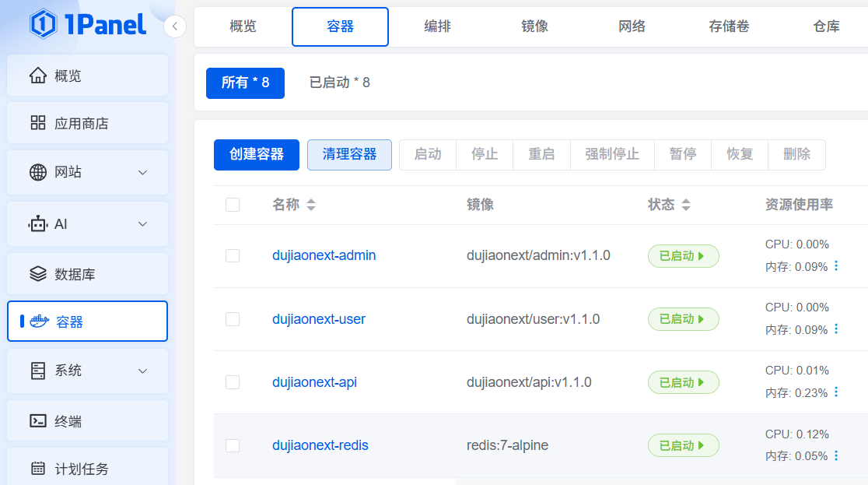Image resolution: width=868 pixels, height=485 pixels.
Task: Open the dujiaonext-user container link
Action: [x=319, y=319]
